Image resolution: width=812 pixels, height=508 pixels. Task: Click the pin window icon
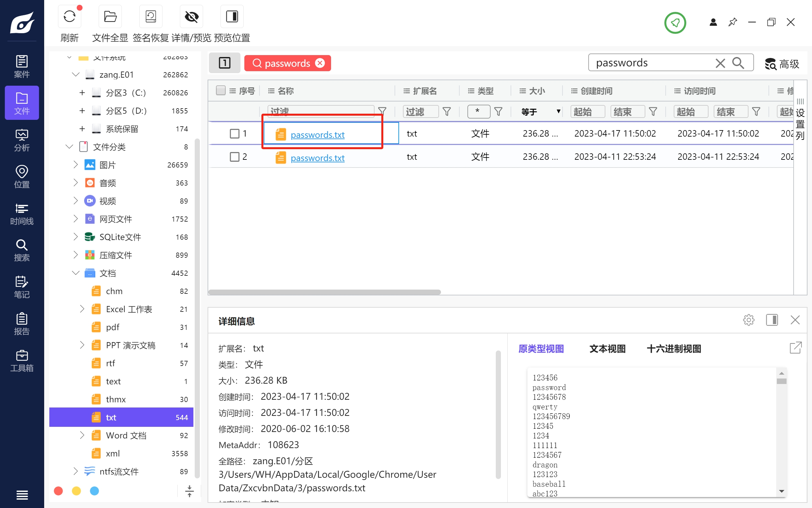pos(733,23)
